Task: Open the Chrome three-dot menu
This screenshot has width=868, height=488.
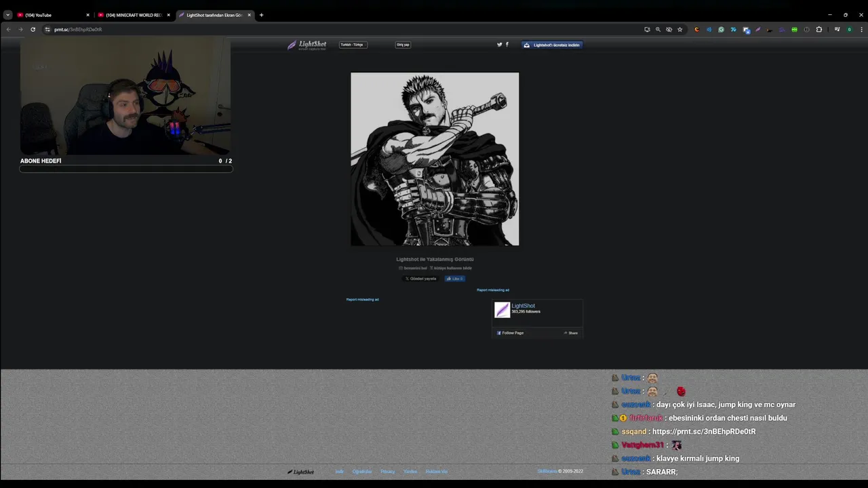Action: click(x=861, y=29)
